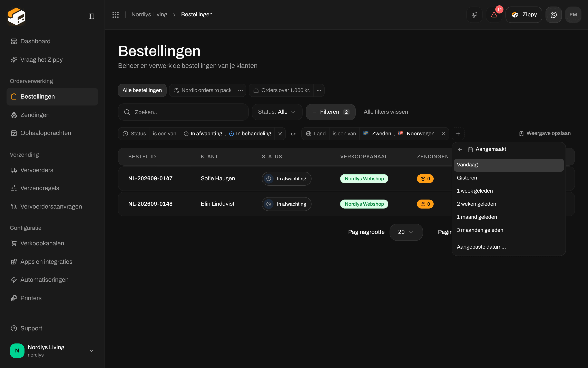Choose Gisteren in date filter
This screenshot has width=588, height=368.
pos(509,178)
